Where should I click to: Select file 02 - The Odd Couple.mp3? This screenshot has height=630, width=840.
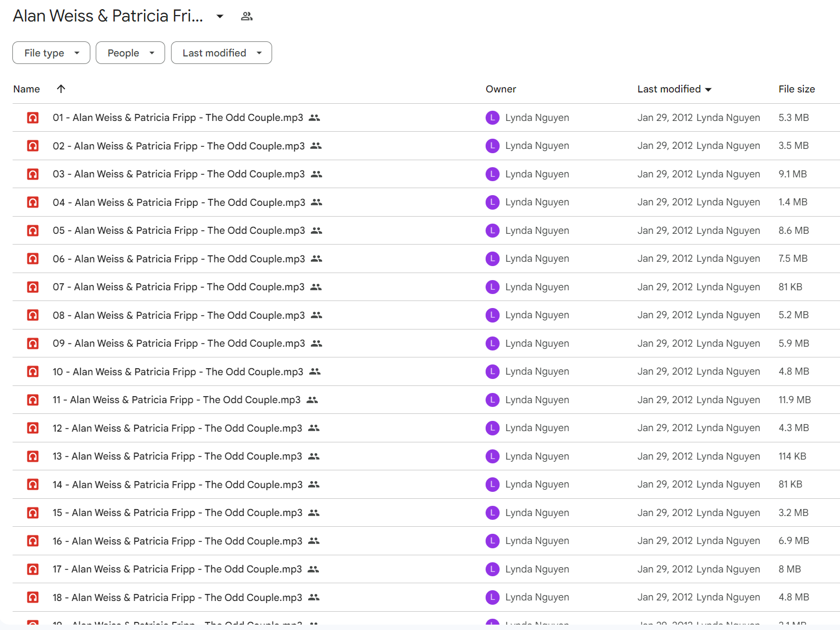(x=179, y=146)
